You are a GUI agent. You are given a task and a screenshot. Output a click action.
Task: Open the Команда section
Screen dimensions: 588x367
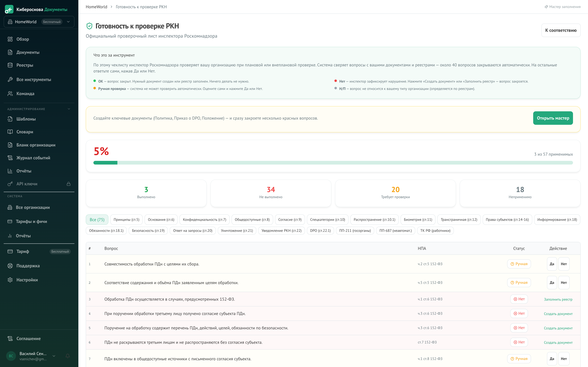coord(25,93)
